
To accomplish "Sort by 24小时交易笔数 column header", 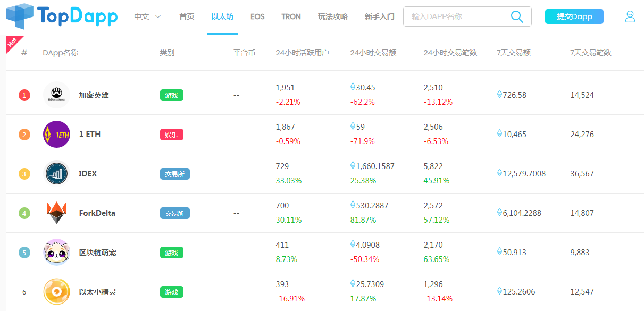I will coord(450,53).
